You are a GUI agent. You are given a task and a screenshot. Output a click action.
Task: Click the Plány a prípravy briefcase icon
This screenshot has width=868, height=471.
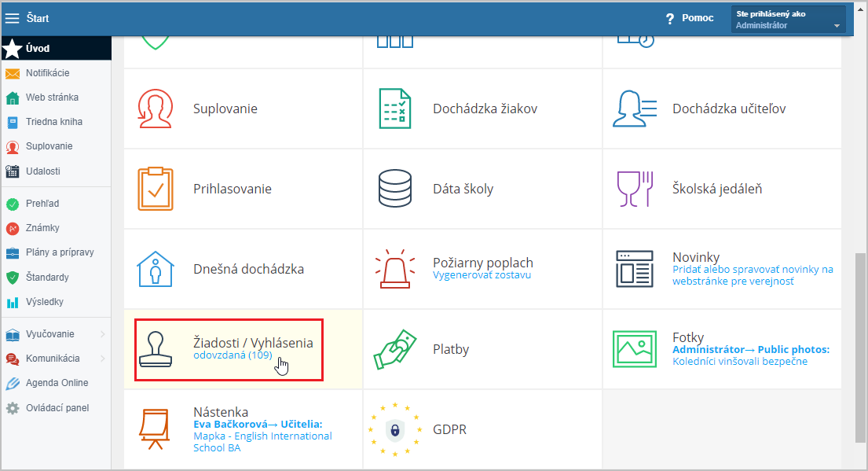tap(13, 253)
